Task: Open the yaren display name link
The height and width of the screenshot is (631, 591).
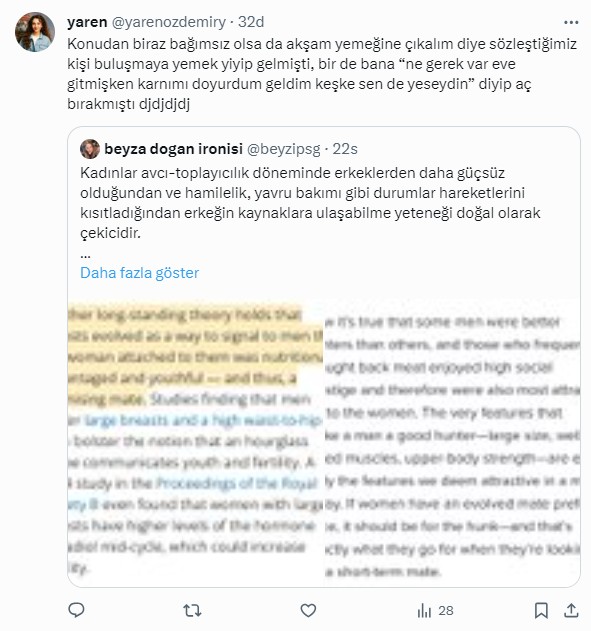Action: click(x=87, y=22)
